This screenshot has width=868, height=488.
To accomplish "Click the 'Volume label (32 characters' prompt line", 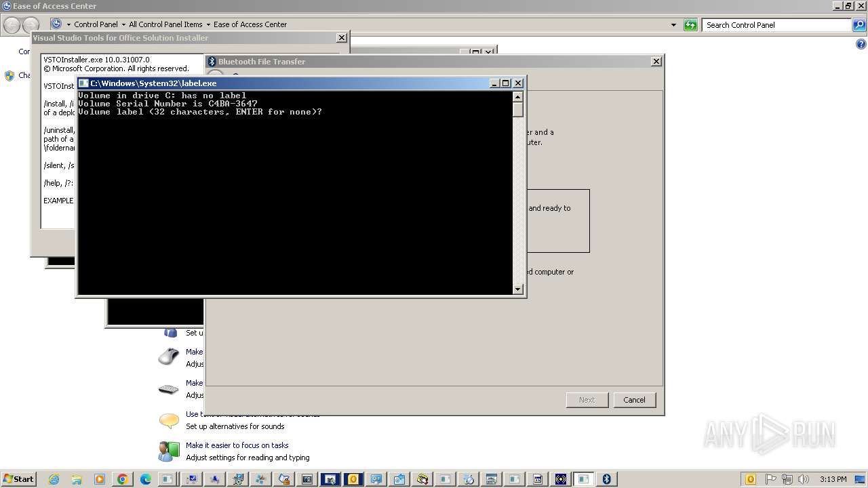I will click(x=200, y=112).
